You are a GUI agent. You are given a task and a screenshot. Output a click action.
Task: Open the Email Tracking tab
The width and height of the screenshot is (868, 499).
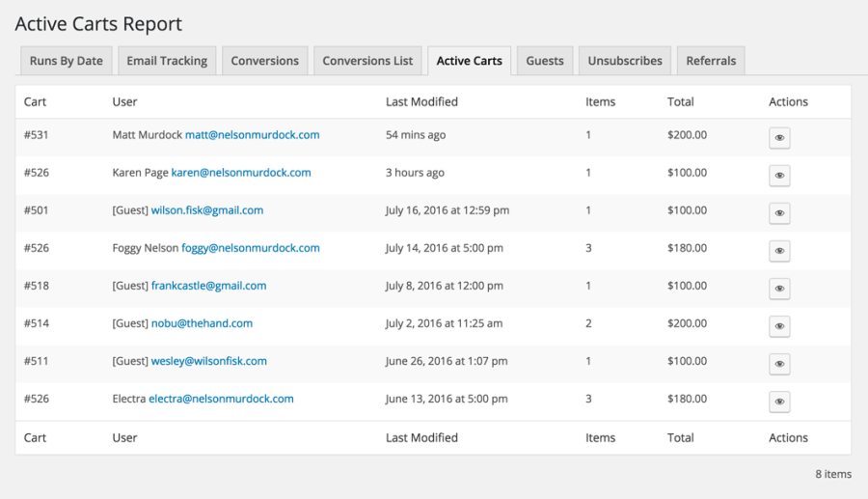point(167,61)
